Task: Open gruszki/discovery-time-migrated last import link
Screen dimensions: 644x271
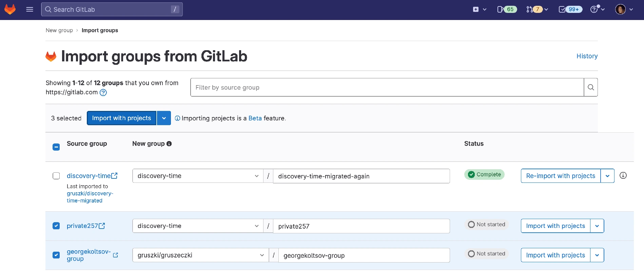Action: click(90, 197)
